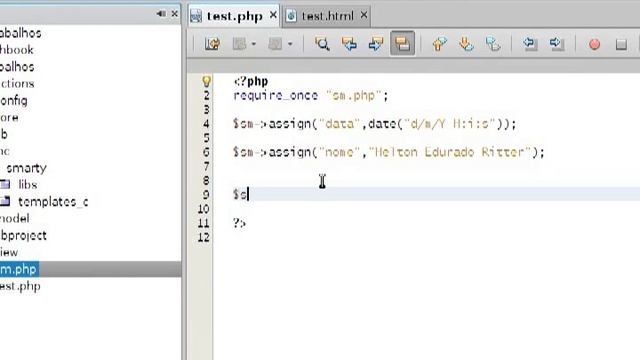The width and height of the screenshot is (640, 360).
Task: Click line number 12 in gutter
Action: point(204,237)
